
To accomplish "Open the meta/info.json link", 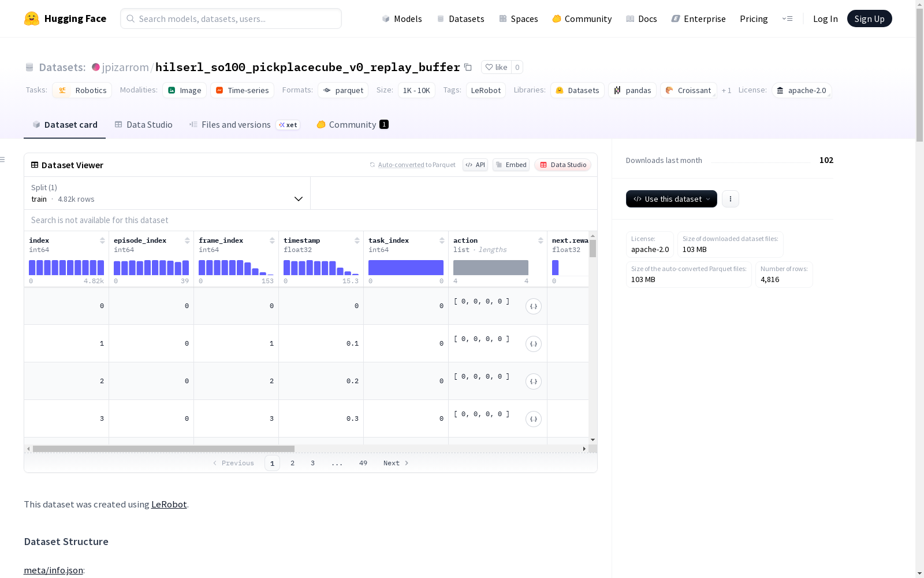I will coord(53,570).
